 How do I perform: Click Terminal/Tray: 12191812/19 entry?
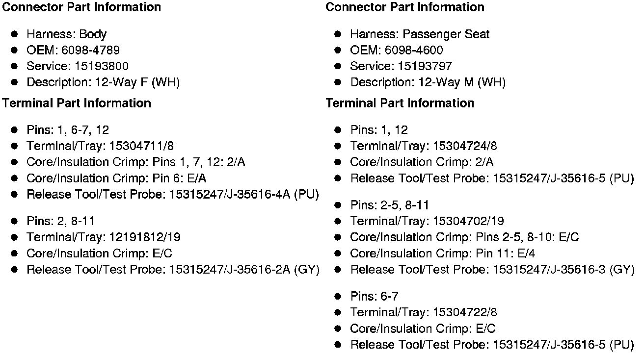[104, 237]
